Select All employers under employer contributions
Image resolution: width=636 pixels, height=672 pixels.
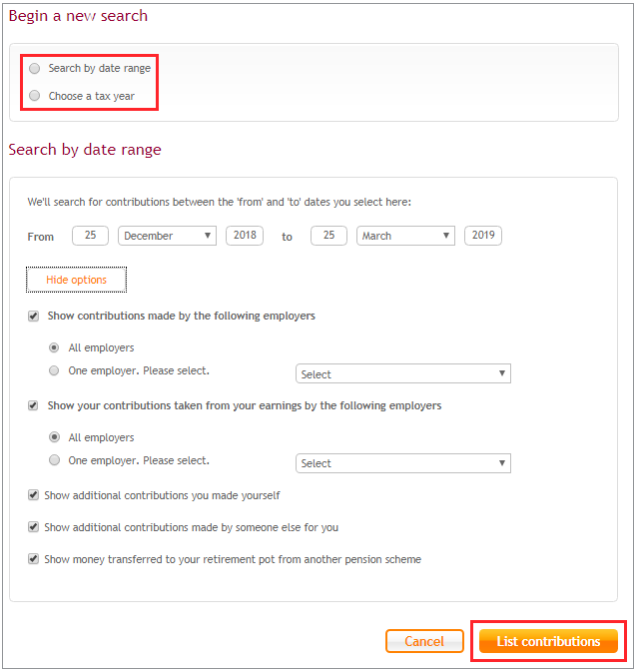(54, 347)
